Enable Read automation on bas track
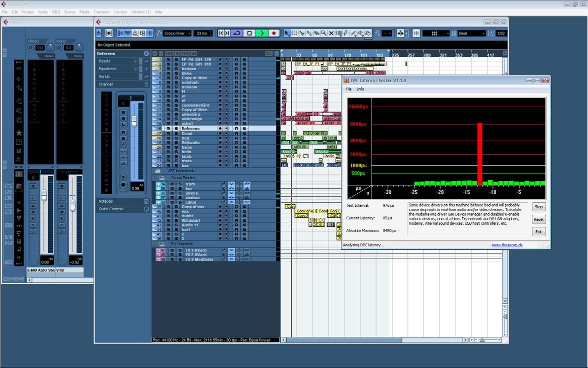The width and height of the screenshot is (588, 368). click(x=236, y=165)
